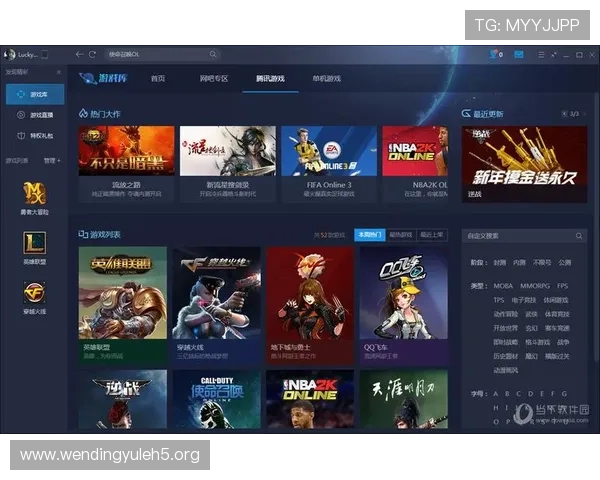Expand the 管理 dropdown in the sidebar
Image resolution: width=600 pixels, height=480 pixels.
52,160
